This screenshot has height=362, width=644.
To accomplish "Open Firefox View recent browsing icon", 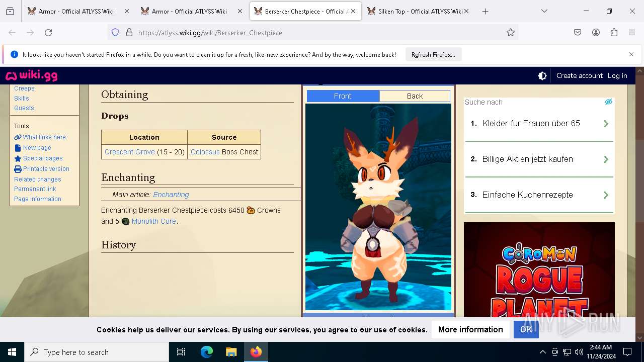I will click(10, 11).
